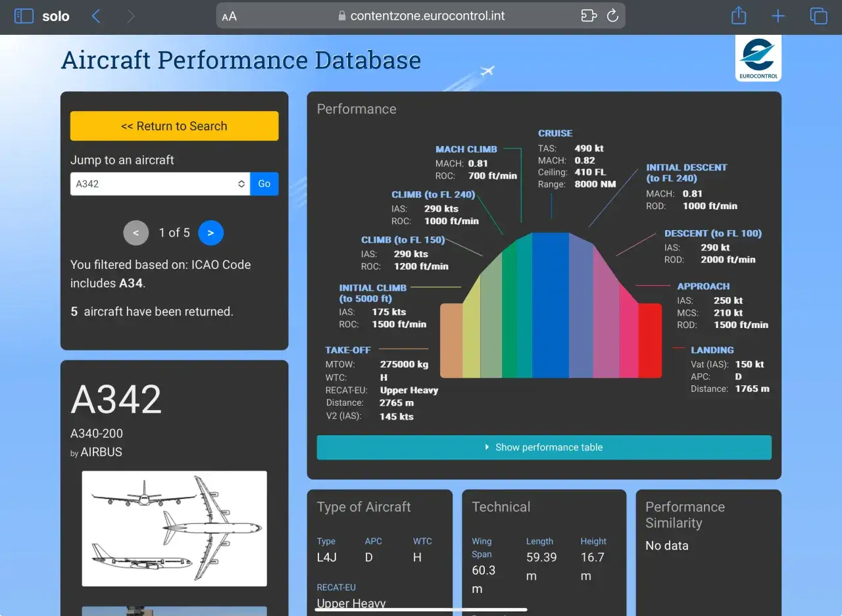Tap the Safari forward arrow
The height and width of the screenshot is (616, 842).
coord(130,16)
